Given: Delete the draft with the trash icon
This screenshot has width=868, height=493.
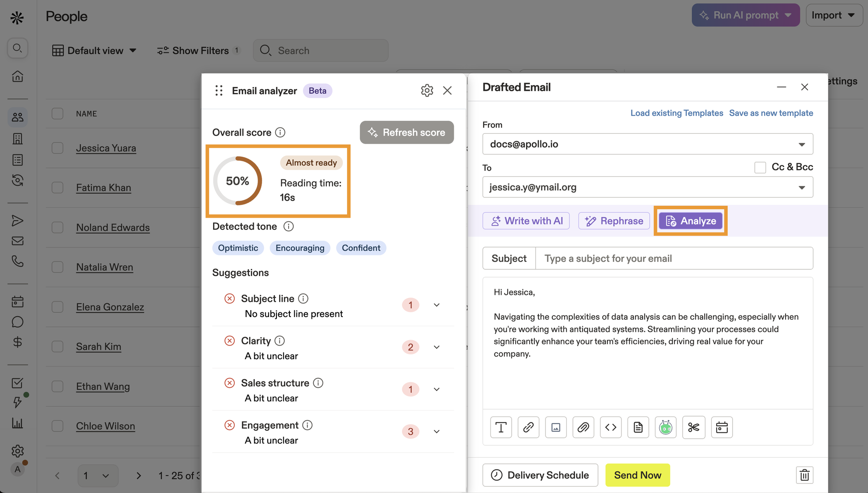Looking at the screenshot, I should click(804, 475).
